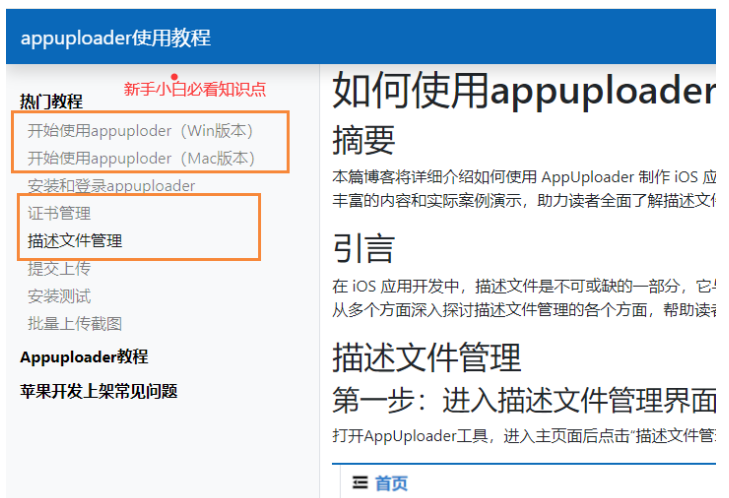Select 描述文件管理 in the sidebar
This screenshot has width=729, height=498.
pyautogui.click(x=75, y=241)
